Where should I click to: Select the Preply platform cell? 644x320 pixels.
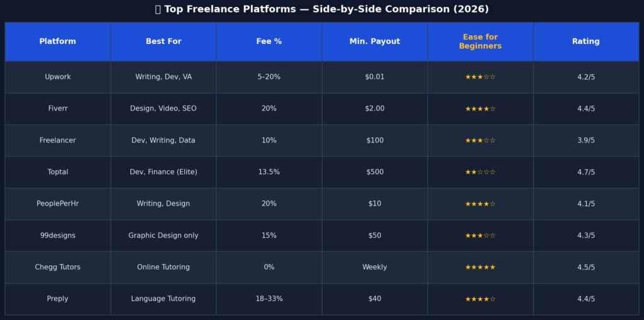(x=58, y=299)
